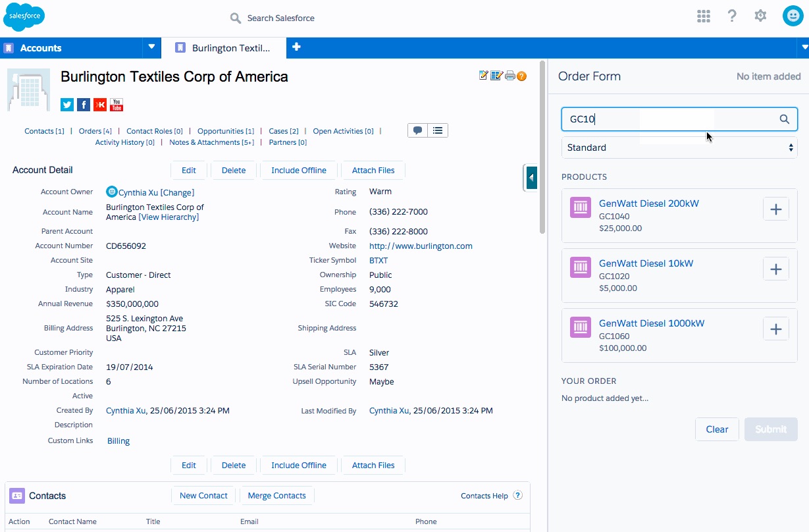Toggle the feed view chat bubble button
This screenshot has height=532, width=809.
click(x=418, y=130)
